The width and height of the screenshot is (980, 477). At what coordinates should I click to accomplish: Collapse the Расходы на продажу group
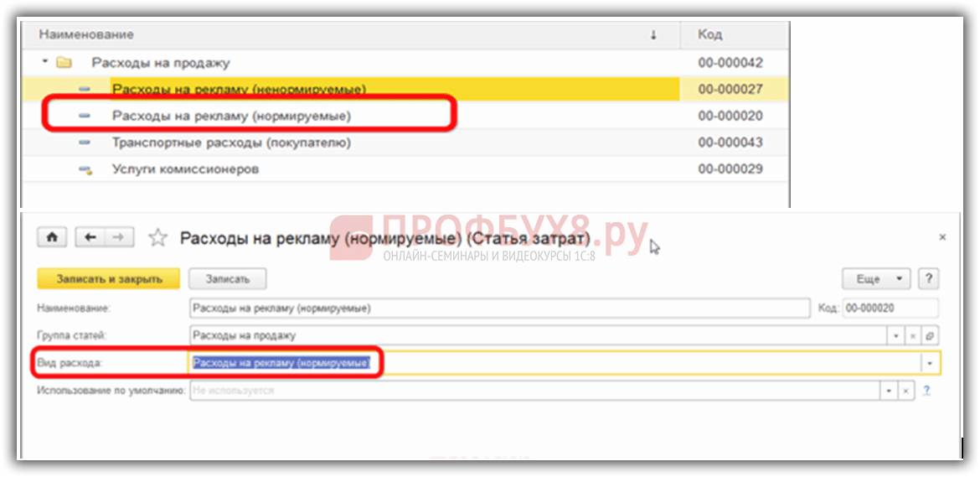pyautogui.click(x=44, y=63)
